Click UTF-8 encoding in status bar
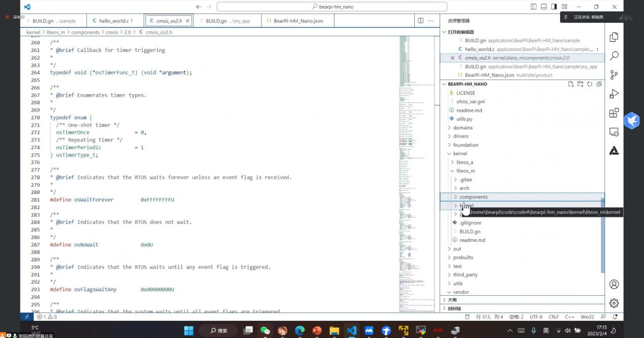The image size is (644, 338). click(536, 317)
